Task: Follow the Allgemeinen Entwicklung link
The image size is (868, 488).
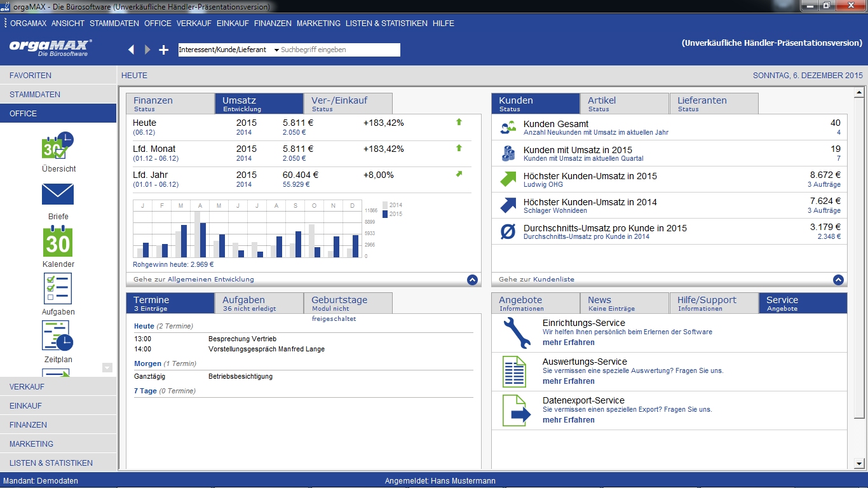Action: tap(210, 280)
